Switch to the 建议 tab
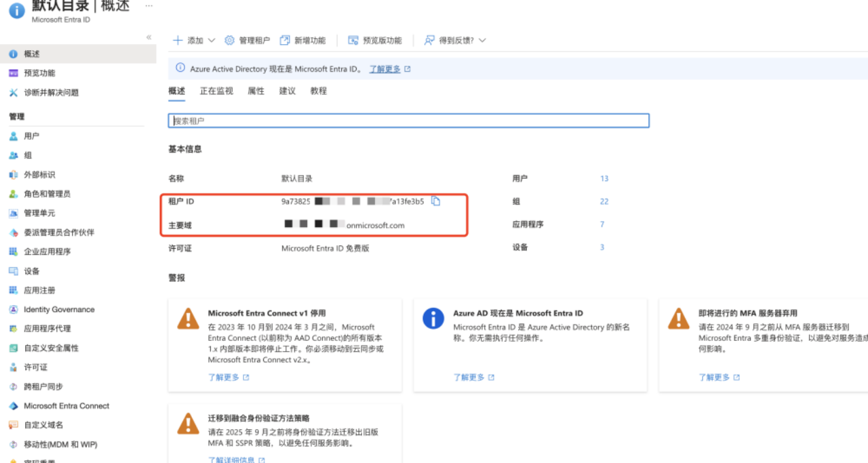868x463 pixels. click(x=288, y=91)
